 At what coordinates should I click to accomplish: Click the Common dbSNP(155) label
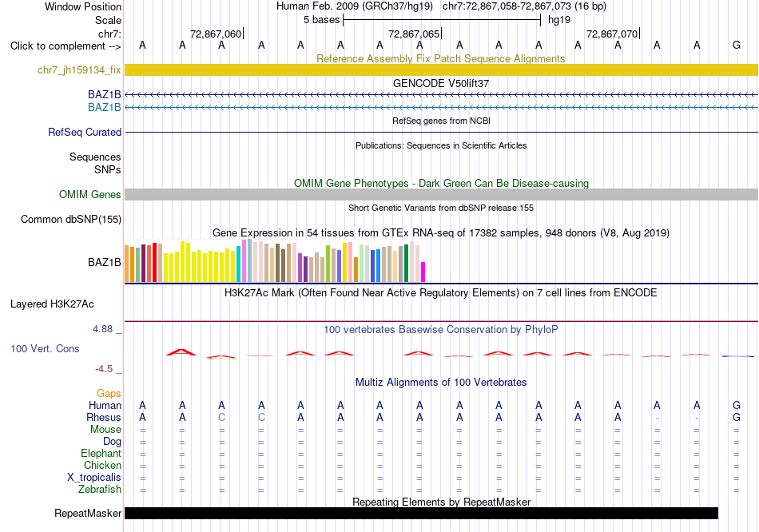click(70, 220)
